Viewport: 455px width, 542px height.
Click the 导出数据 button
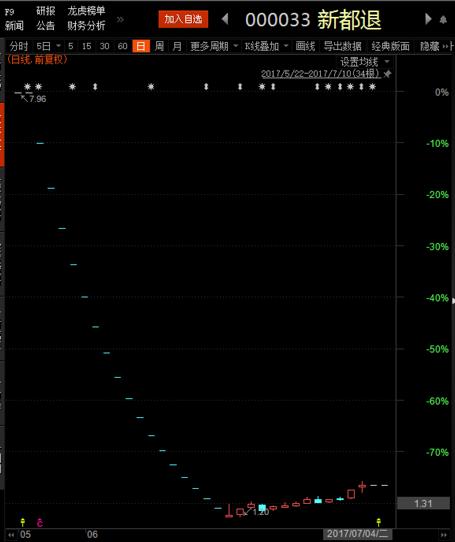tap(343, 46)
